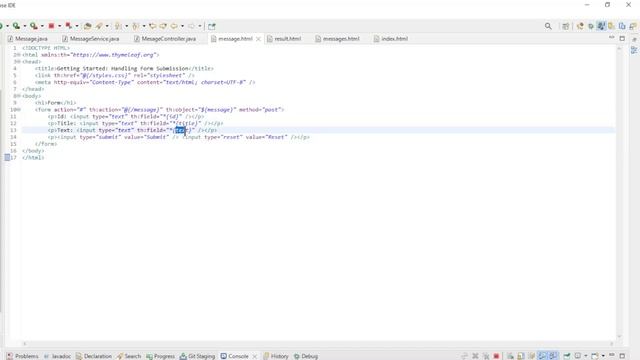The height and width of the screenshot is (360, 640).
Task: Open the index.html editor tab
Action: pyautogui.click(x=391, y=39)
